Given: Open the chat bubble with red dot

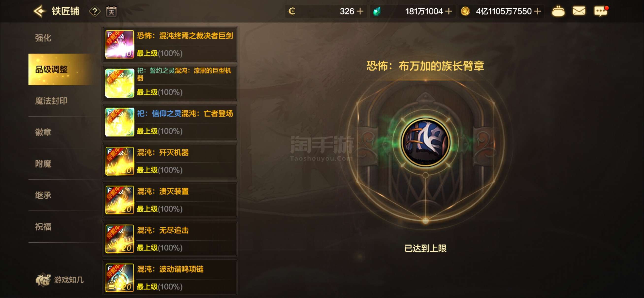Looking at the screenshot, I should [x=601, y=11].
